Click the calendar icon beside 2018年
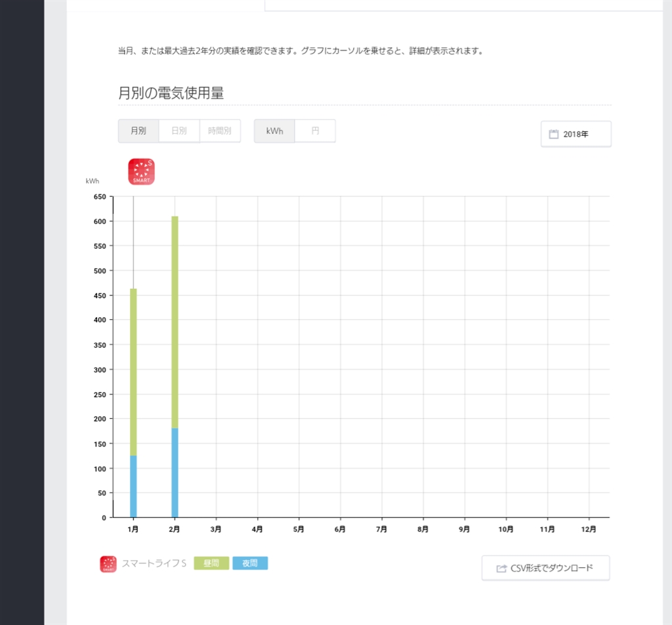 [x=554, y=134]
